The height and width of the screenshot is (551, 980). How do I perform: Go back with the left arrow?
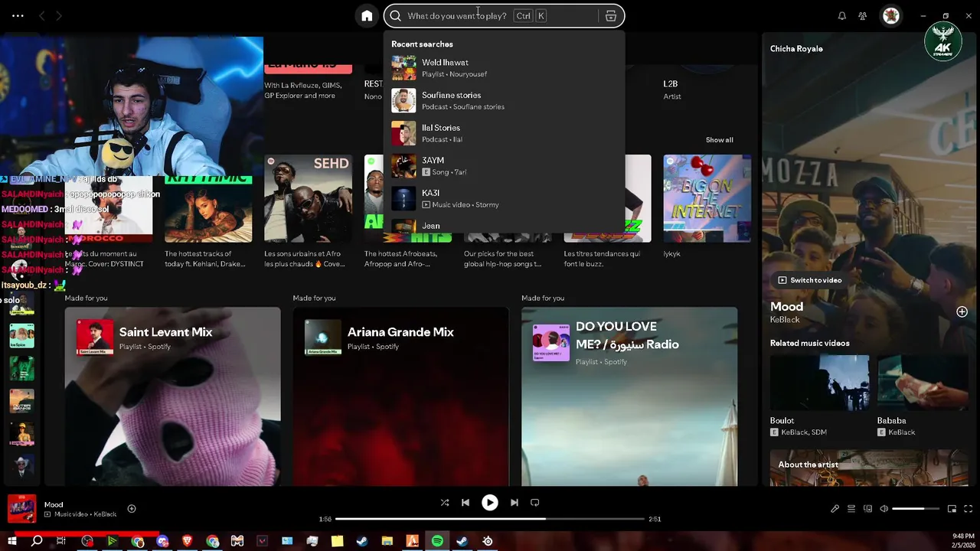click(42, 15)
